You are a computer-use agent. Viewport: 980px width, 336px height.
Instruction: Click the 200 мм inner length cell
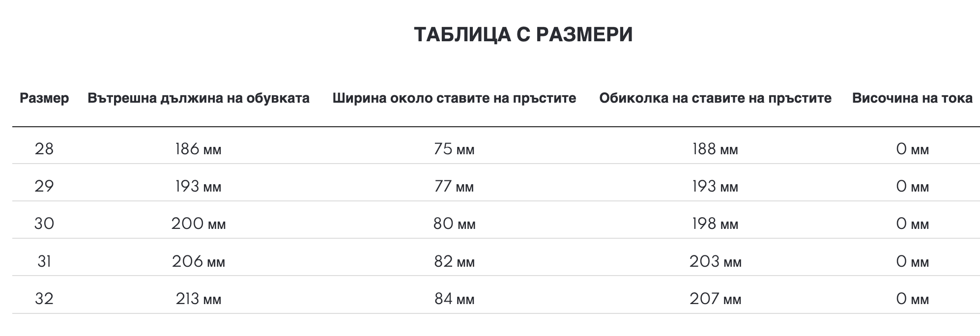pos(199,224)
